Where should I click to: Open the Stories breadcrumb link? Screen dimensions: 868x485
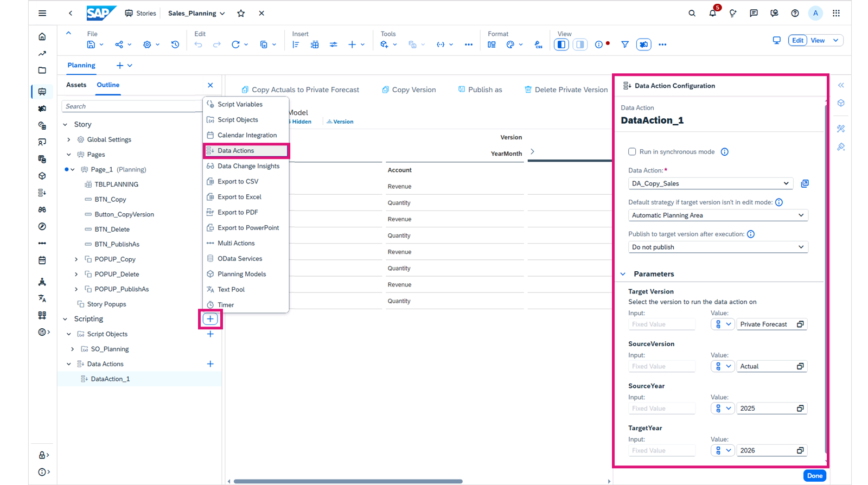[x=141, y=13]
